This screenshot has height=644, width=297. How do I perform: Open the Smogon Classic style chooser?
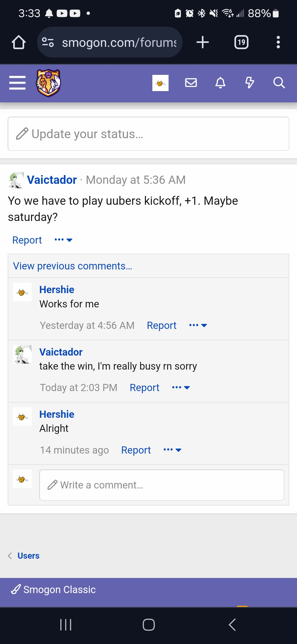(54, 590)
